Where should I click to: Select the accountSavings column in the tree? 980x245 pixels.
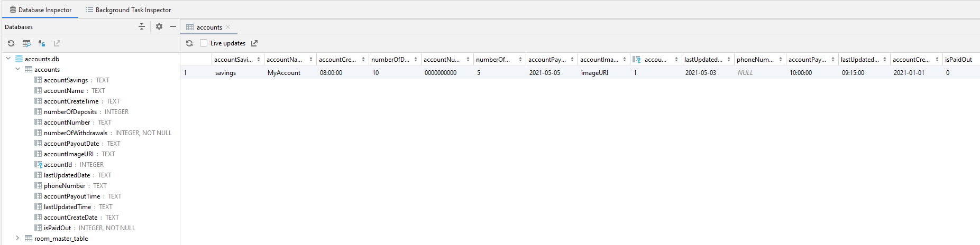pos(66,80)
